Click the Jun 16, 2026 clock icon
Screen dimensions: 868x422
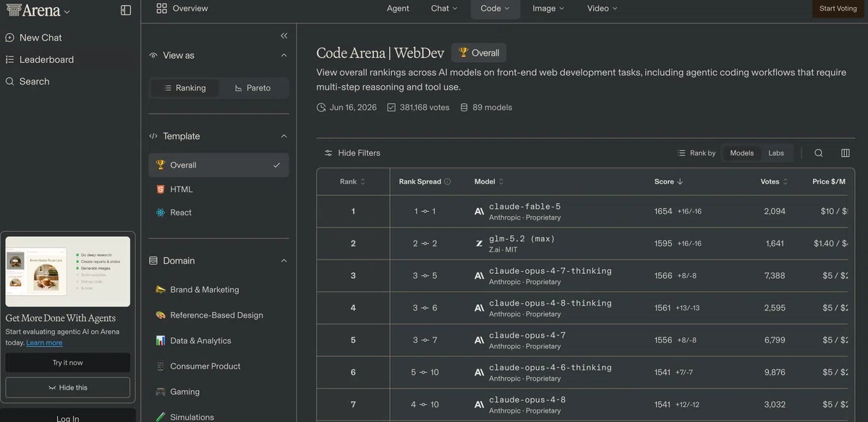(x=321, y=108)
